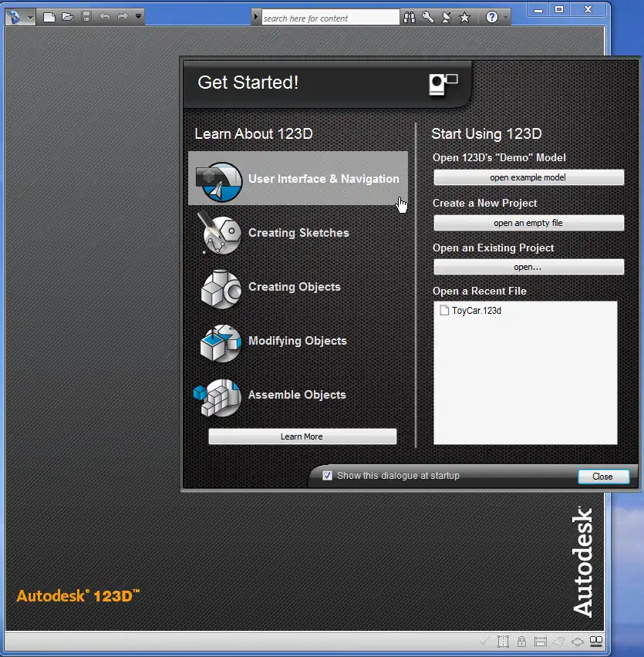This screenshot has height=657, width=644.
Task: Click the binoculars search icon
Action: click(x=410, y=18)
